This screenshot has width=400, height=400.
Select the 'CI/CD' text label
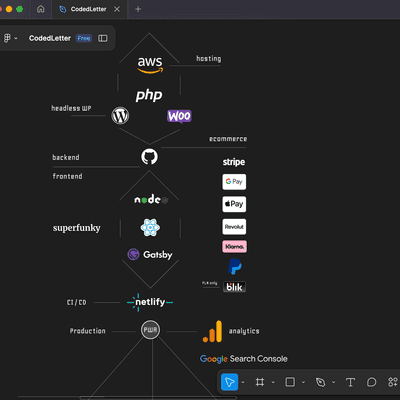[76, 302]
